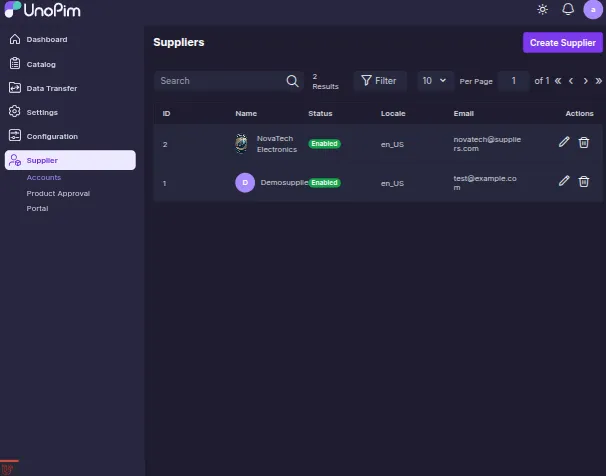The height and width of the screenshot is (476, 606).
Task: Go to previous page
Action: (571, 81)
